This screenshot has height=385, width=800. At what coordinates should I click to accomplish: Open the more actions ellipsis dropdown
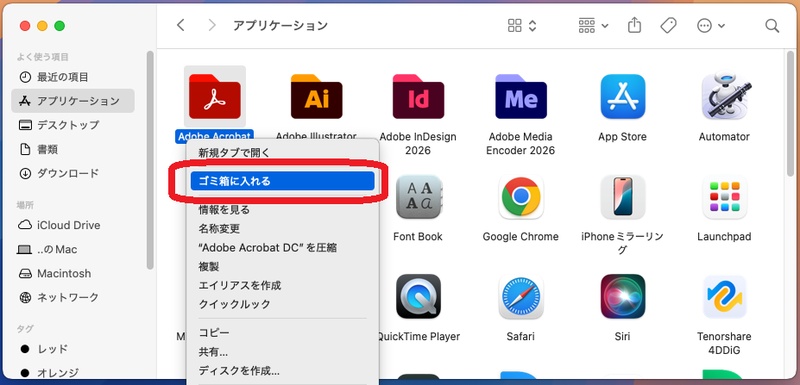711,25
